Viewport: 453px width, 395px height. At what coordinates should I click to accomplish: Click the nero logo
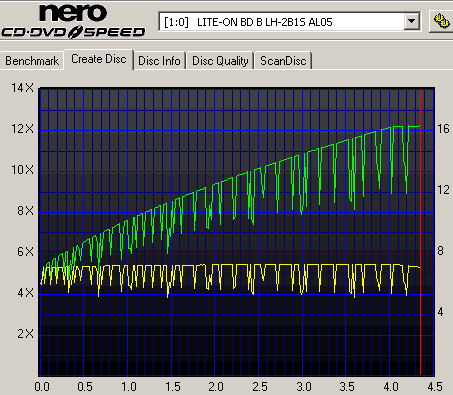pos(73,13)
